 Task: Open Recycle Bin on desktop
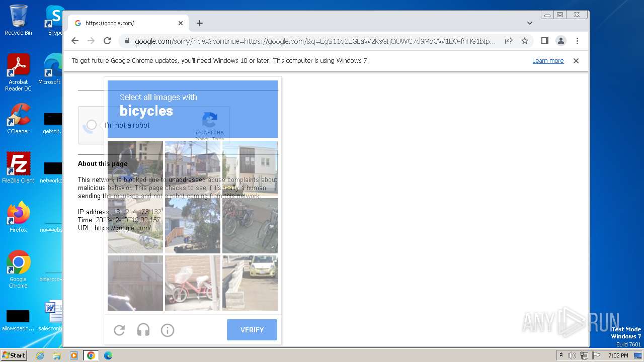point(18,20)
